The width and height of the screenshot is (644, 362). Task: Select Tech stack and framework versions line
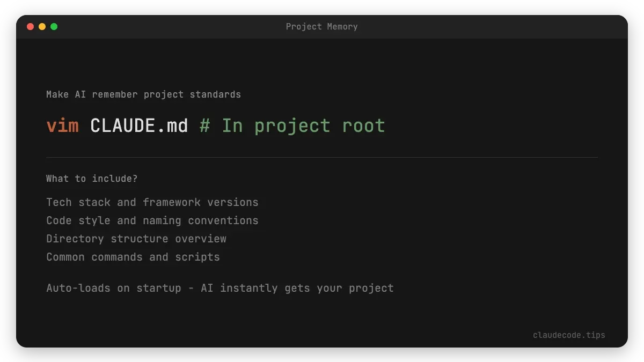point(152,202)
